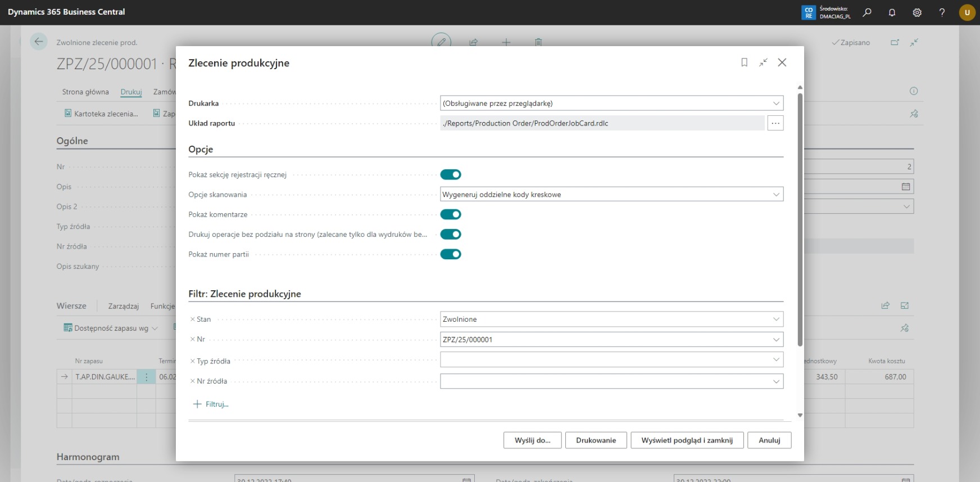Remove the Stan filter using its X icon
Viewport: 980px width, 482px height.
pyautogui.click(x=192, y=319)
